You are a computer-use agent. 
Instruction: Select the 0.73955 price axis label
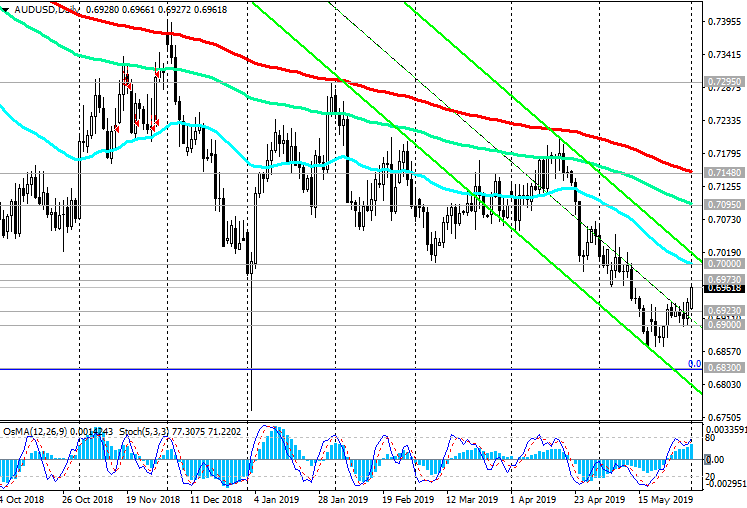[724, 22]
